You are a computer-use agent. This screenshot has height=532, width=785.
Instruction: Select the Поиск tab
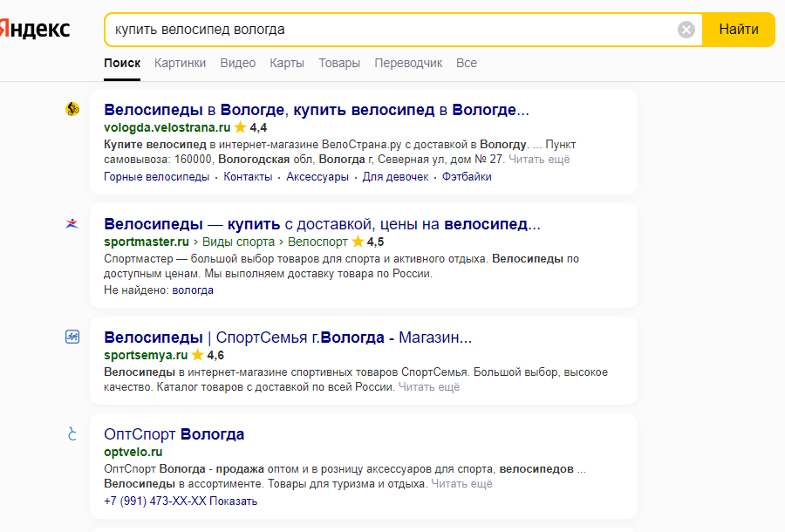[122, 63]
